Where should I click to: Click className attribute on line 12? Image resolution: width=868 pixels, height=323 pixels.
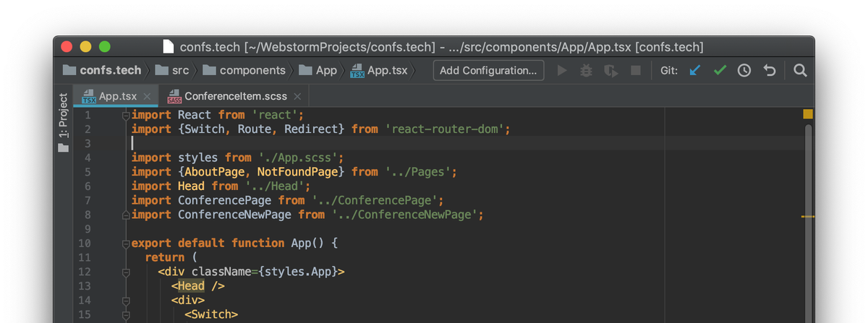[x=221, y=272]
